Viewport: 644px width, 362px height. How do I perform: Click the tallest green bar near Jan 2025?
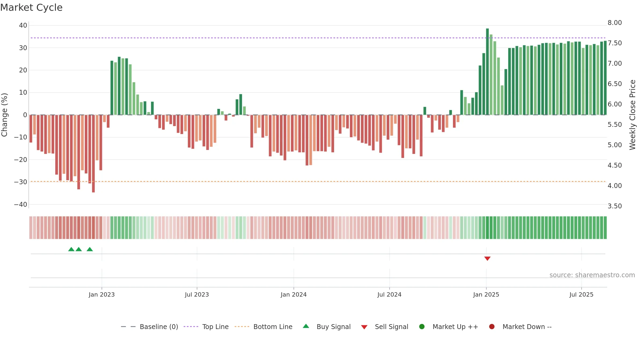point(487,72)
